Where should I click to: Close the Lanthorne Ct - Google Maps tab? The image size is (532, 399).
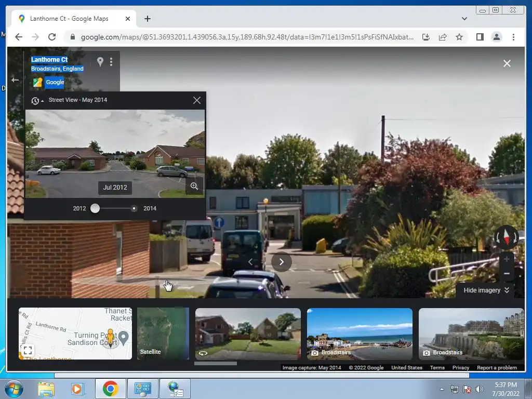[128, 19]
